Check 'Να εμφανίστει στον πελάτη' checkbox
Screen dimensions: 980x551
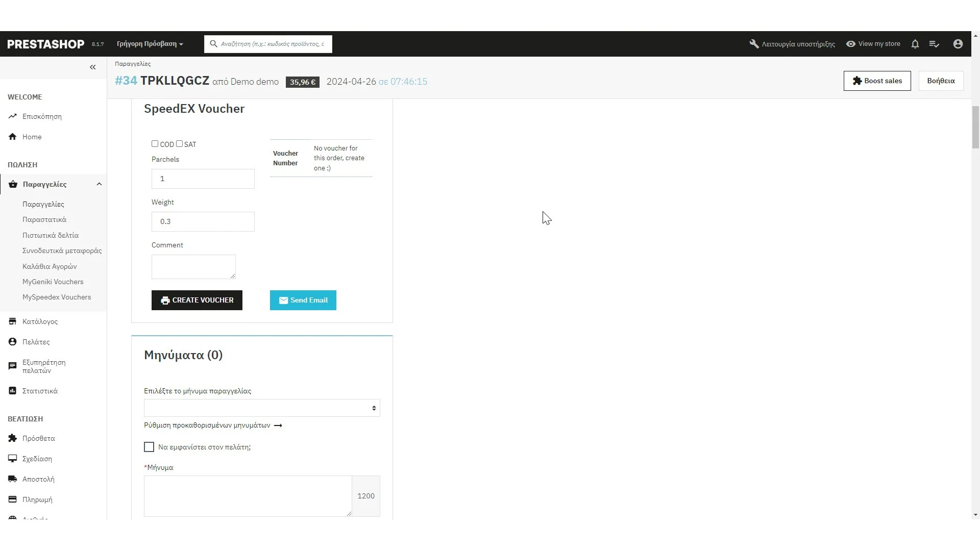[149, 447]
